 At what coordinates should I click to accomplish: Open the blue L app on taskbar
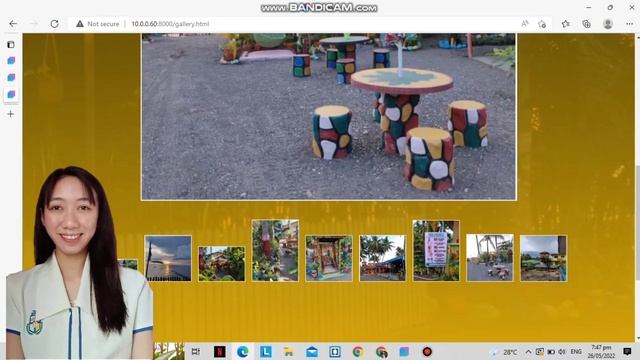[x=266, y=351]
